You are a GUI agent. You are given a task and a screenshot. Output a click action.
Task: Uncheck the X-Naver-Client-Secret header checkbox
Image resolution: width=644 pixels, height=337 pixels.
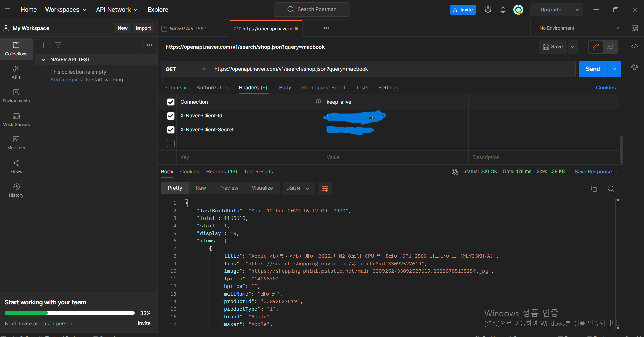tap(171, 130)
